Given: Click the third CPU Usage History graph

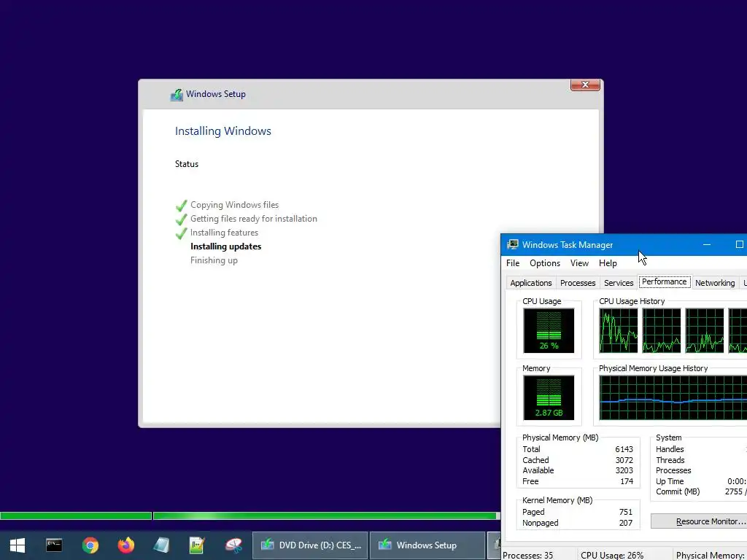Looking at the screenshot, I should point(705,330).
